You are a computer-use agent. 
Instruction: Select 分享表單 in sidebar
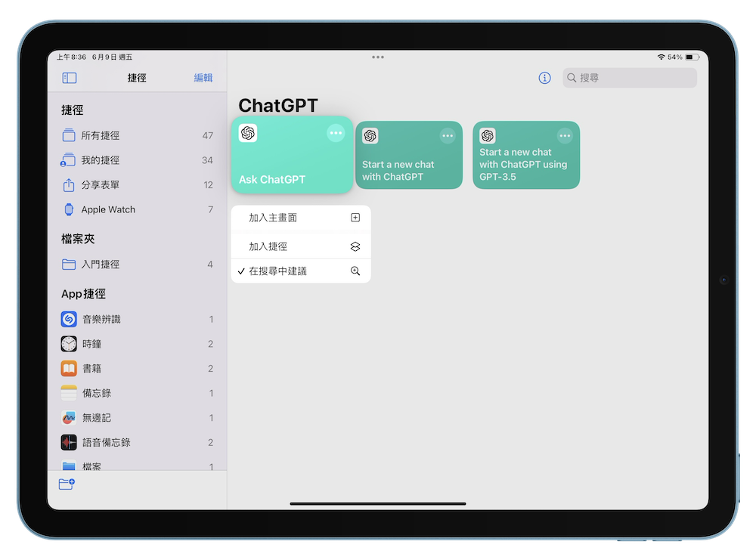[x=138, y=184]
